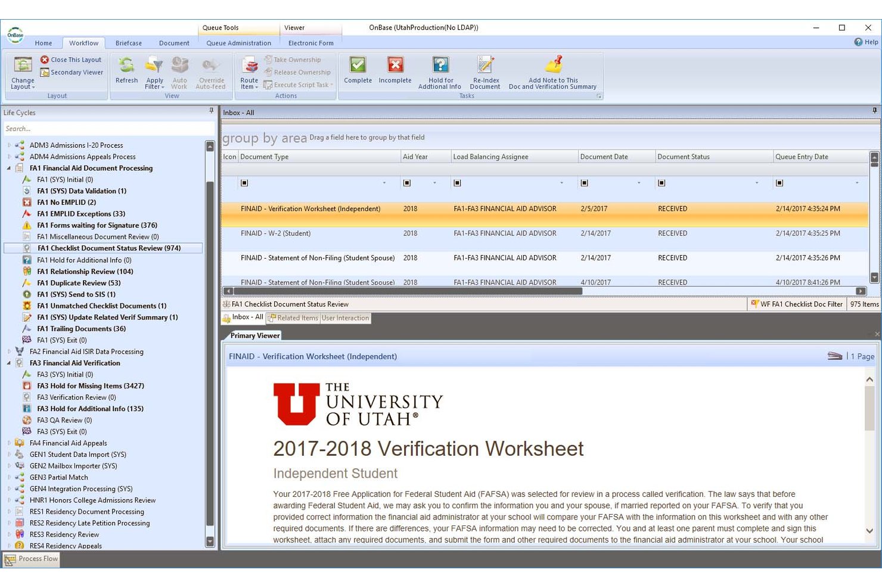Click document viewer scroll down arrow
Viewport: 882px width, 588px height.
click(x=869, y=531)
